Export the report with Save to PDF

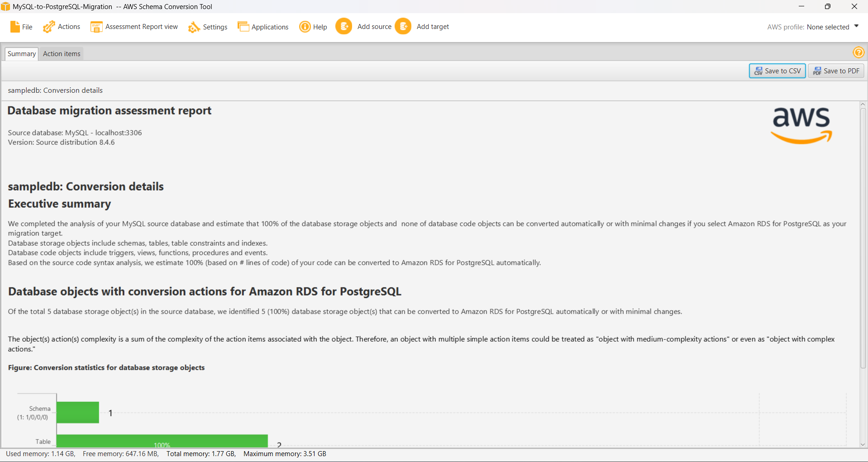pyautogui.click(x=836, y=71)
